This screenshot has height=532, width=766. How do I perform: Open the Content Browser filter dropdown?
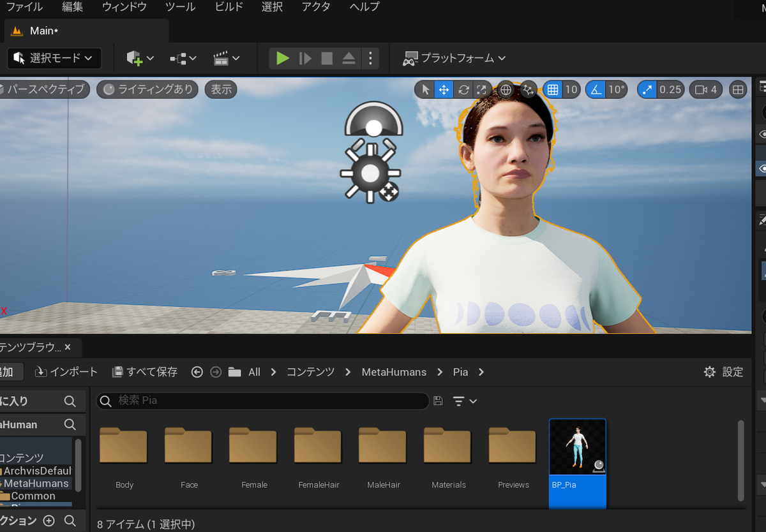pyautogui.click(x=465, y=401)
